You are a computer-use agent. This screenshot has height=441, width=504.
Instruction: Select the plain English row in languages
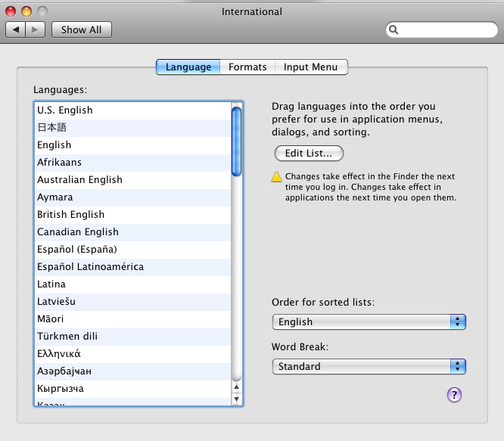[x=132, y=145]
